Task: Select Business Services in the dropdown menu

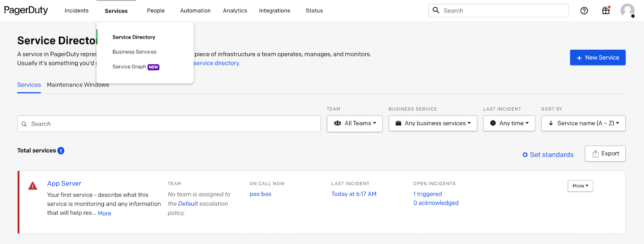Action: (134, 52)
